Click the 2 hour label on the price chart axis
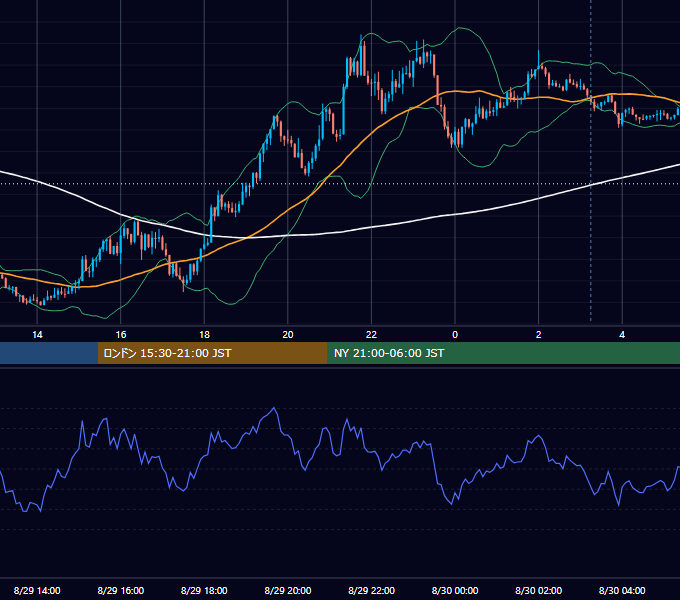 pos(539,335)
